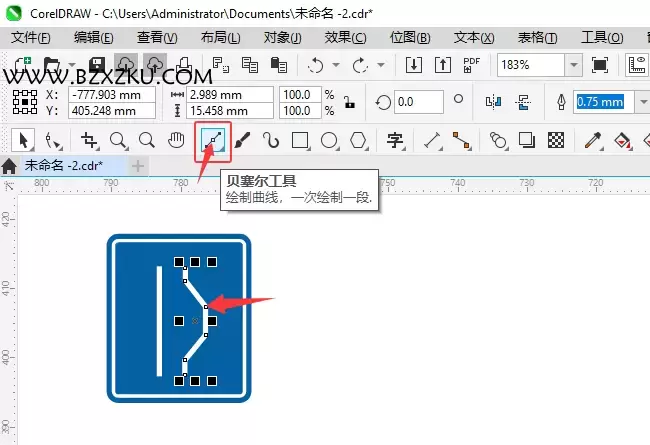Select the Parallel Dimension tool
The width and height of the screenshot is (650, 445).
tap(432, 140)
